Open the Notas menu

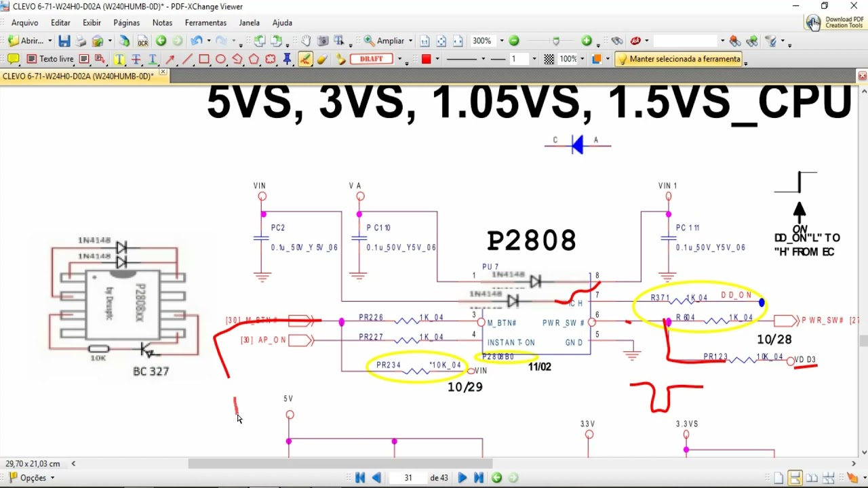(x=162, y=22)
